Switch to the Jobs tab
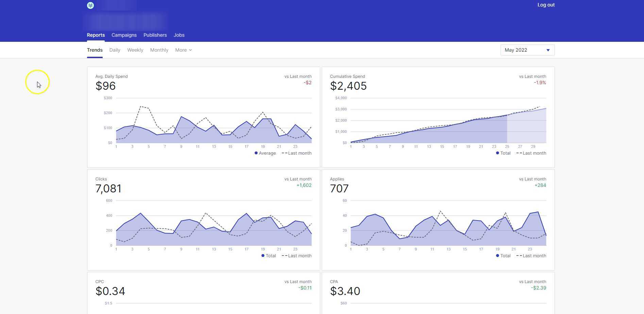This screenshot has width=644, height=314. (179, 35)
